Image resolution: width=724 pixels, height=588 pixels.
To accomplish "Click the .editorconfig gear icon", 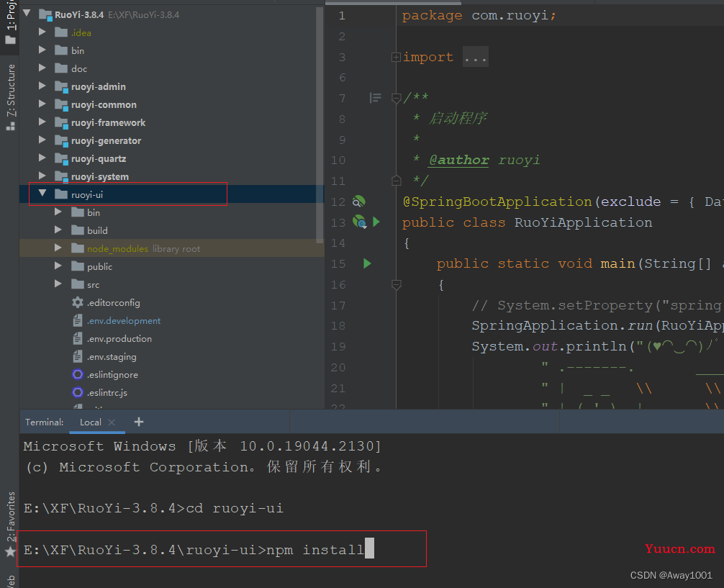I will tap(78, 302).
